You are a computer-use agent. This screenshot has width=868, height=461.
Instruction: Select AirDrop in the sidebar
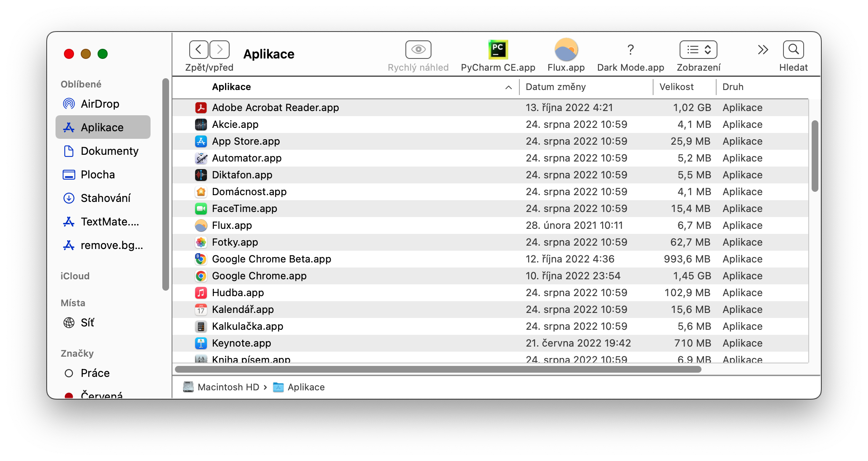point(100,104)
